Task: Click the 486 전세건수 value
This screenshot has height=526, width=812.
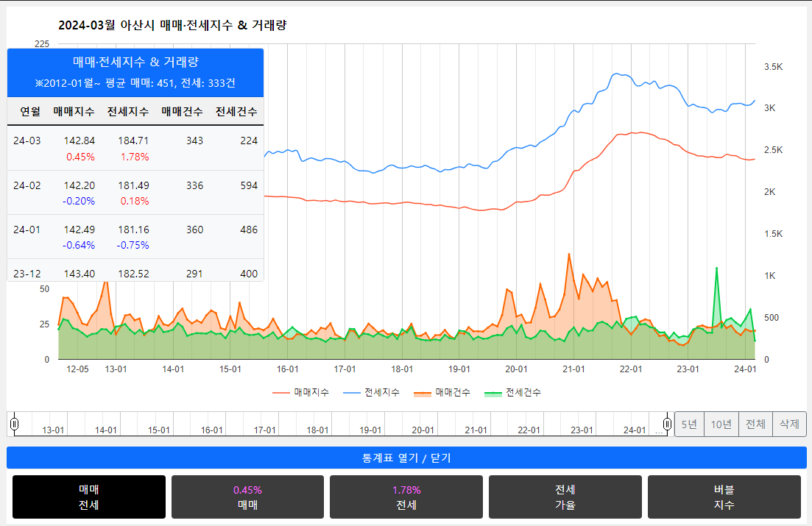Action: click(249, 230)
